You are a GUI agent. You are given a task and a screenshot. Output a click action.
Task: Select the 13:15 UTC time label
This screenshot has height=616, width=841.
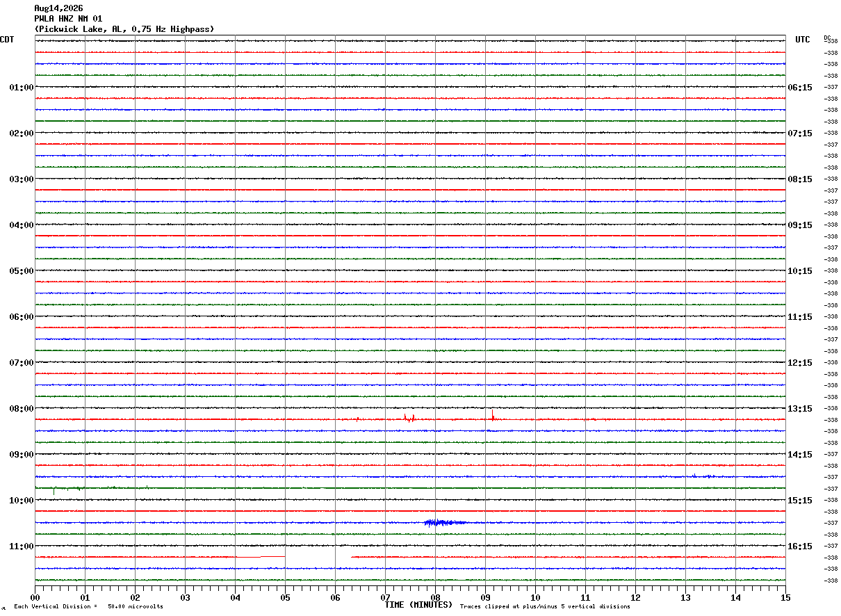(x=799, y=409)
